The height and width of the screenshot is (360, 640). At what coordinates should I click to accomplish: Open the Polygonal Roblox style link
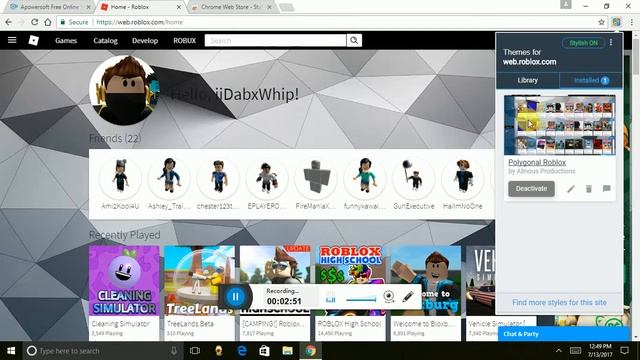point(537,162)
